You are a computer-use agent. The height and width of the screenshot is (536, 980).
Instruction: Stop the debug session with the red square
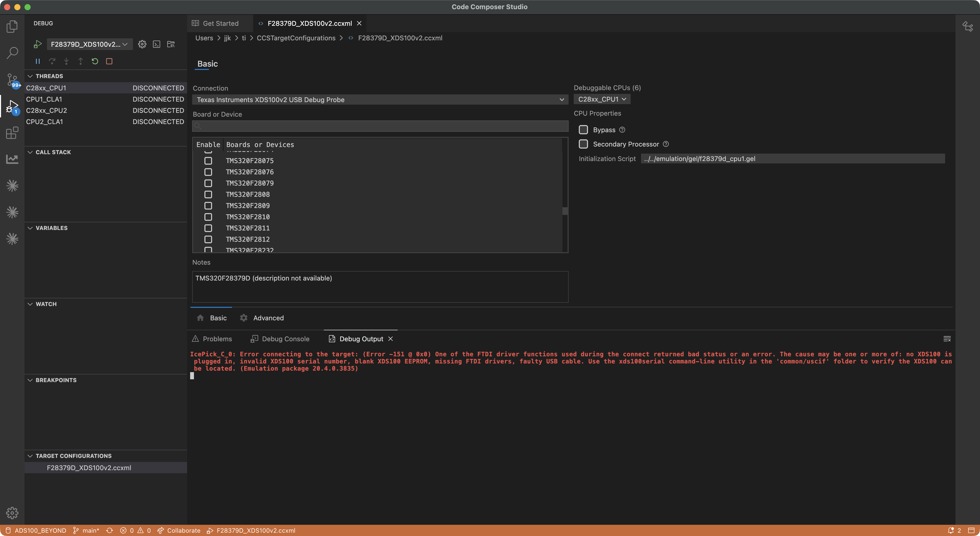click(x=109, y=61)
